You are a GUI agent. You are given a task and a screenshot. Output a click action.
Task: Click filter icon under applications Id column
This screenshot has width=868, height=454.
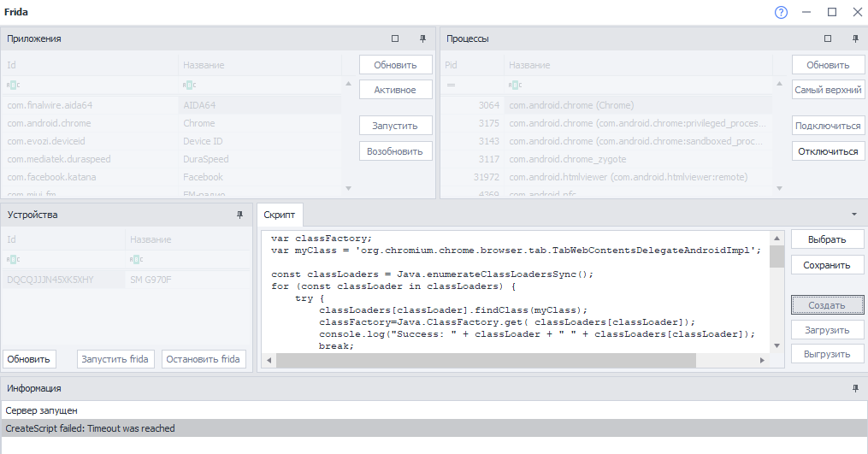14,85
